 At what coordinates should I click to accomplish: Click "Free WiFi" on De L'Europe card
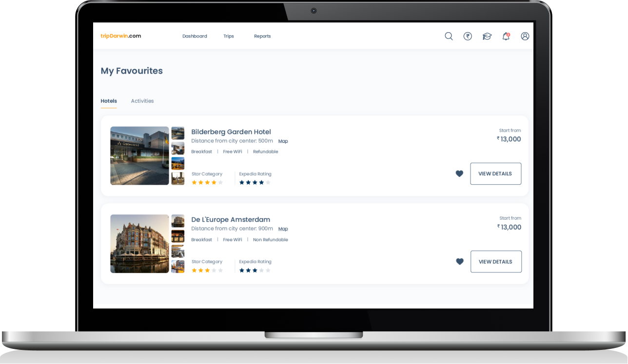233,240
